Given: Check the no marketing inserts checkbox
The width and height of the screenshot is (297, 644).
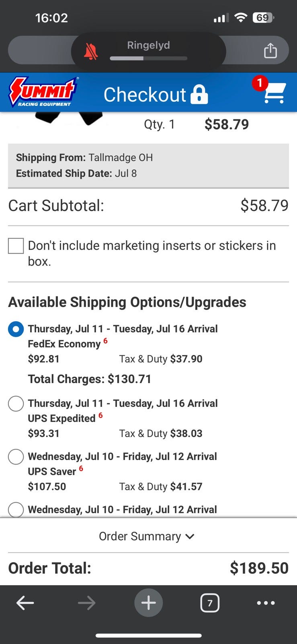Looking at the screenshot, I should pos(16,246).
